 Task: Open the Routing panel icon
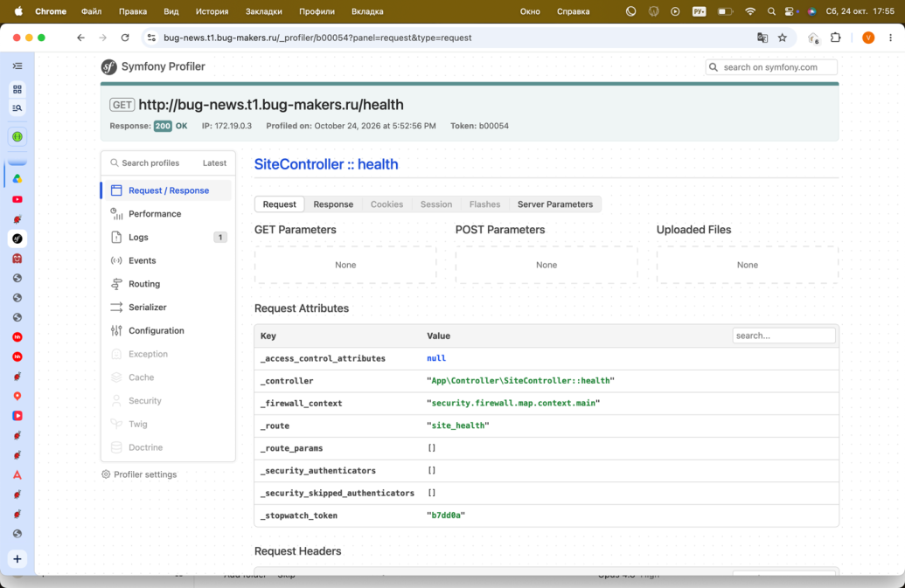[116, 284]
